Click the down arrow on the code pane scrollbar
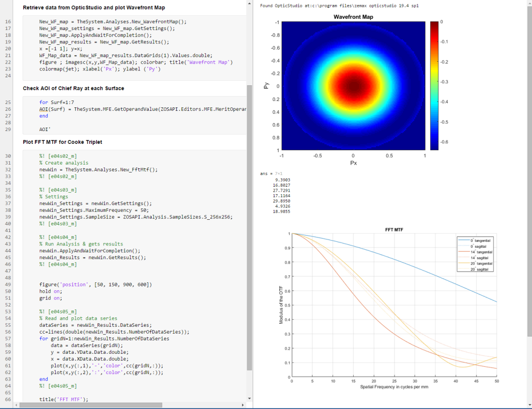This screenshot has height=409, width=532. click(250, 399)
